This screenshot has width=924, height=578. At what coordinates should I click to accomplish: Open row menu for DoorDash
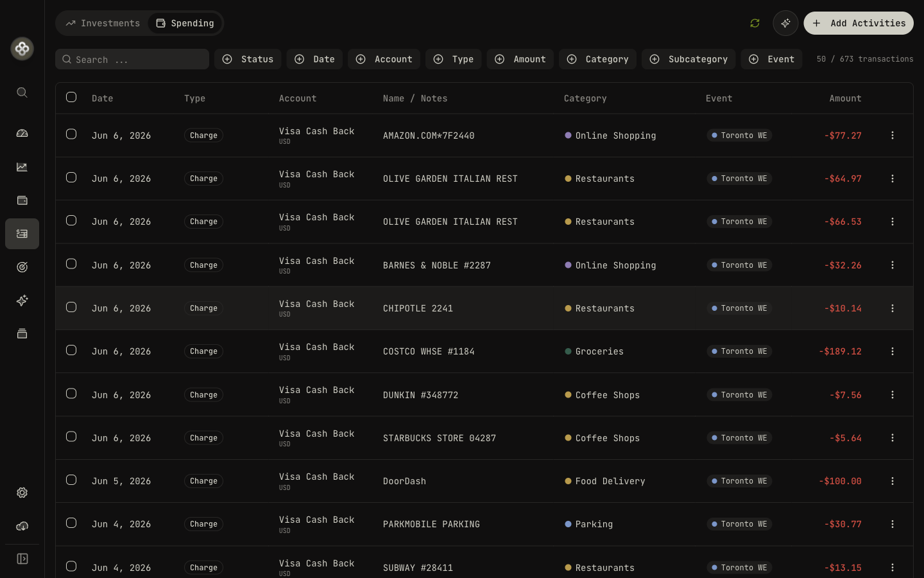[893, 481]
